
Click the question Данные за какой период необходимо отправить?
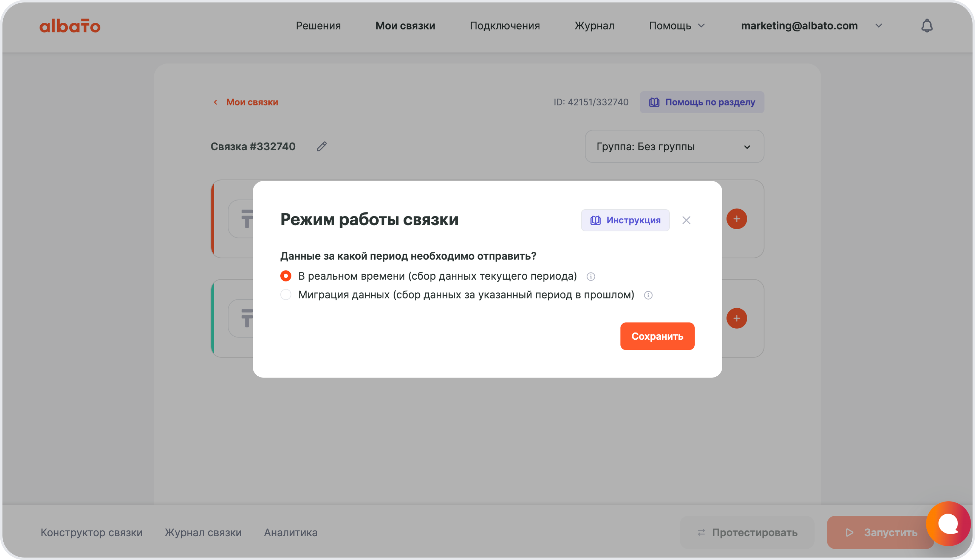(x=408, y=256)
